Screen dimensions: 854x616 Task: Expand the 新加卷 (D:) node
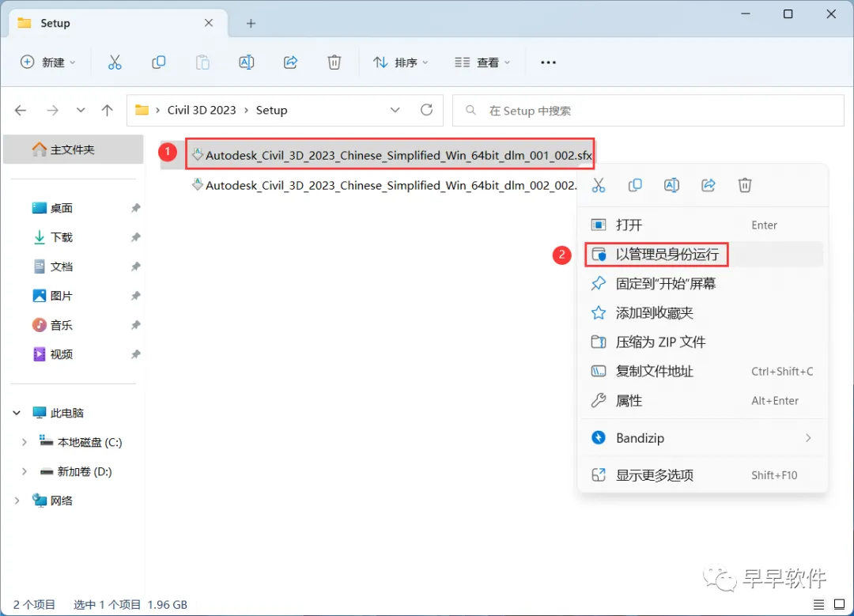24,471
